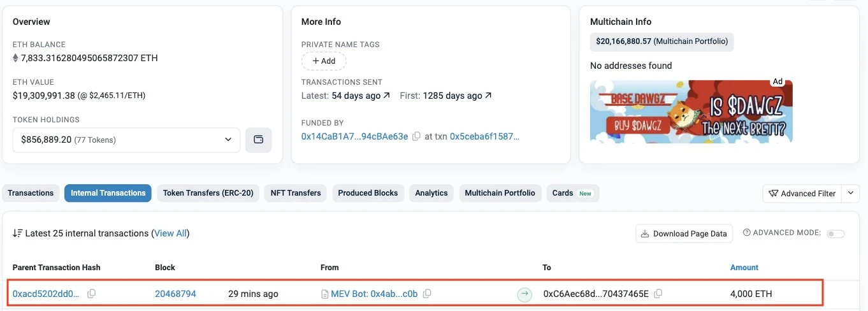Copy the funded-by address 0x14CaB1A7
868x311 pixels.
pos(416,136)
